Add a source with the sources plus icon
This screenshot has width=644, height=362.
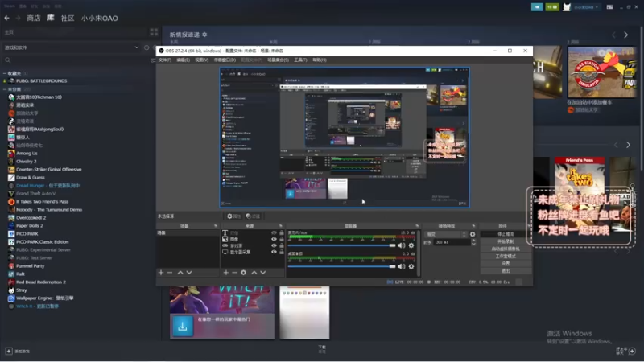coord(226,273)
